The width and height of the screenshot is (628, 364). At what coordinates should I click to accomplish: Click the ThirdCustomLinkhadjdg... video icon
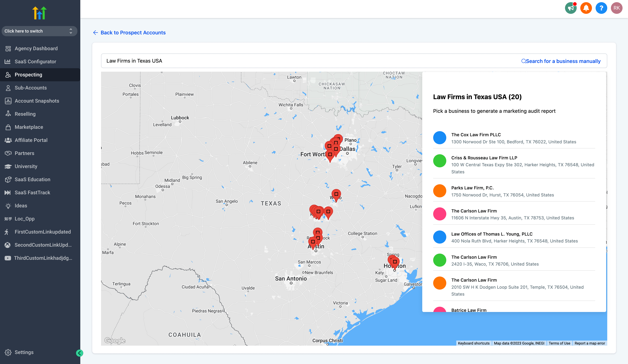pos(7,258)
